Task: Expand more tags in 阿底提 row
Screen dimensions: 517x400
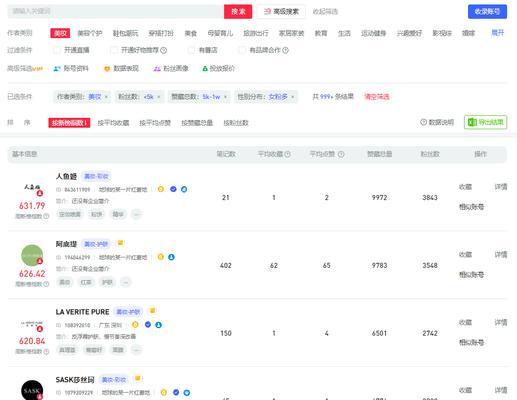Action: [x=125, y=282]
